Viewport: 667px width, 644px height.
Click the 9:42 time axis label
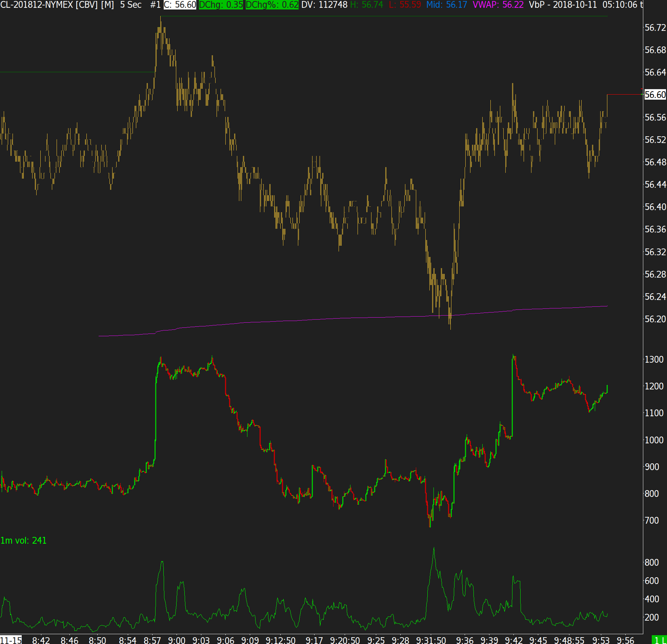(513, 640)
